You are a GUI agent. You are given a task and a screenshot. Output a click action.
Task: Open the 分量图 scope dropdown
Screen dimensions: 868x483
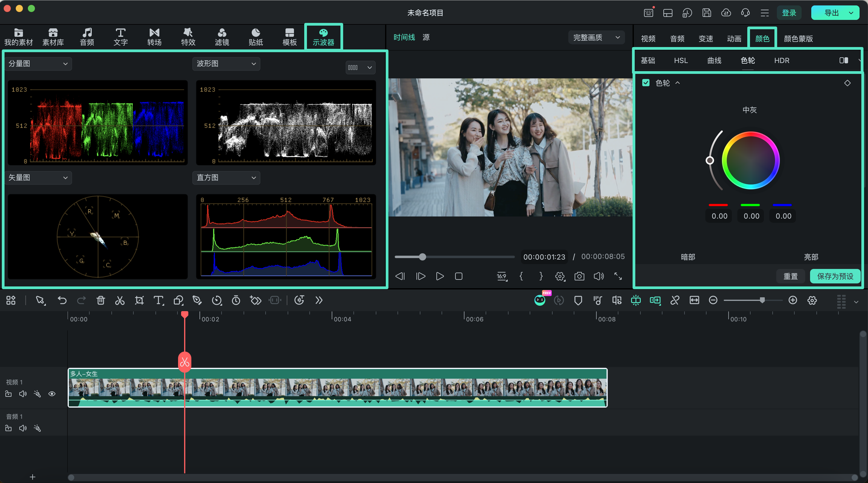tap(38, 64)
